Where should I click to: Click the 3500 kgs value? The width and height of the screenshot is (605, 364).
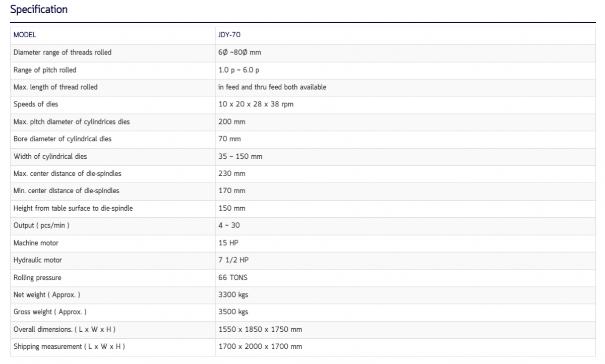[x=233, y=312]
